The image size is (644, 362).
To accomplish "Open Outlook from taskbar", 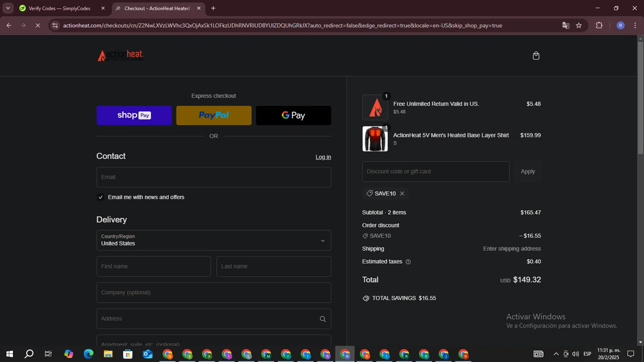I will click(148, 354).
